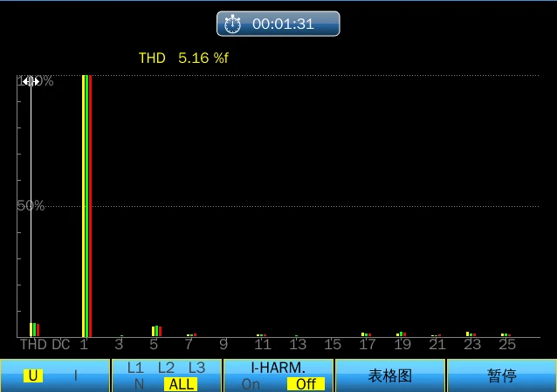Click the 5th harmonic bars
Image resolution: width=557 pixels, height=392 pixels.
click(x=156, y=331)
